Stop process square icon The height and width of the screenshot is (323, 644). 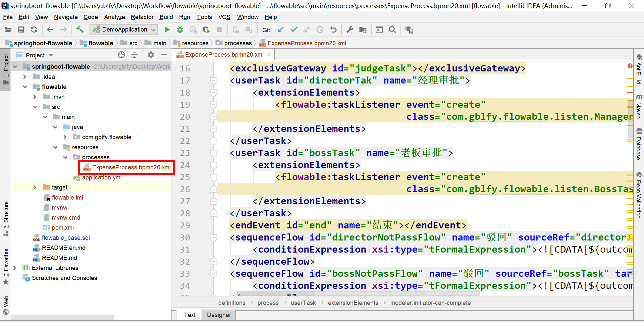(x=219, y=30)
